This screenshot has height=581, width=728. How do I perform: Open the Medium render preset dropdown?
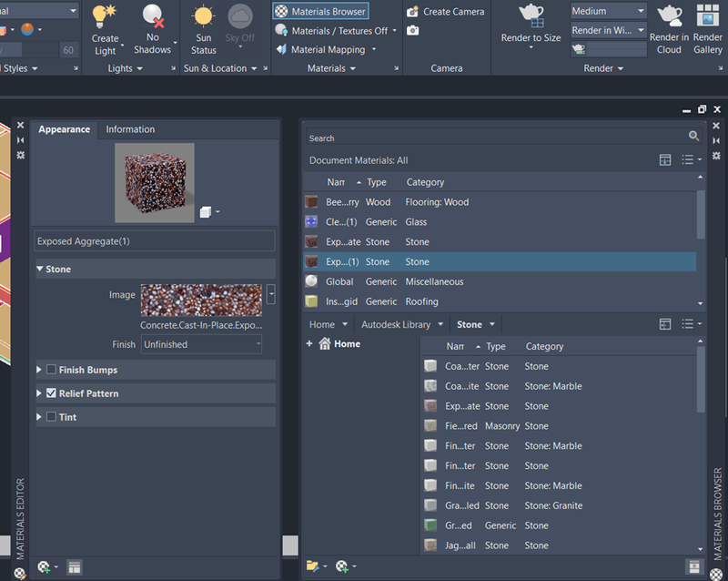tap(608, 11)
